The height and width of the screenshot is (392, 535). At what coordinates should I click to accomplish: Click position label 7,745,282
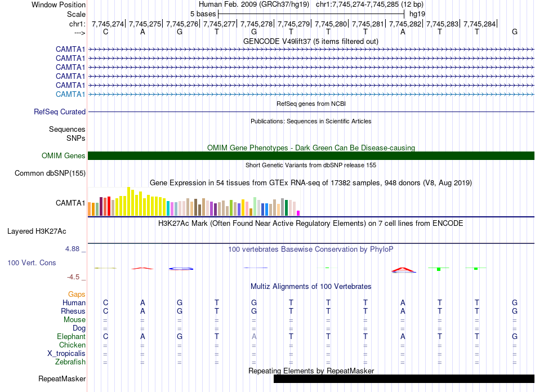405,24
